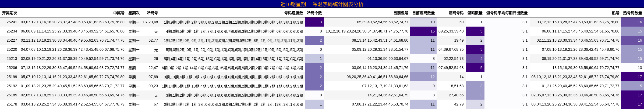Click warm number cell 07,49,52,54,68
The height and width of the screenshot is (109, 644).
point(451,68)
